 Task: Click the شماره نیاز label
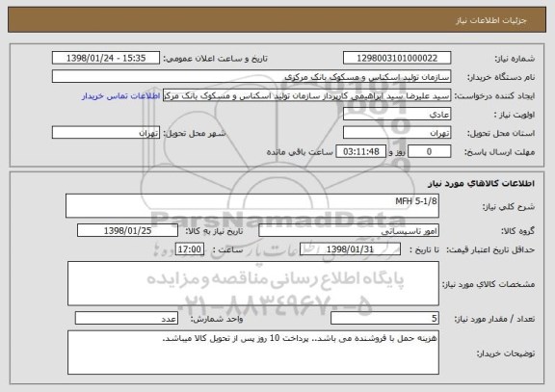pyautogui.click(x=515, y=59)
